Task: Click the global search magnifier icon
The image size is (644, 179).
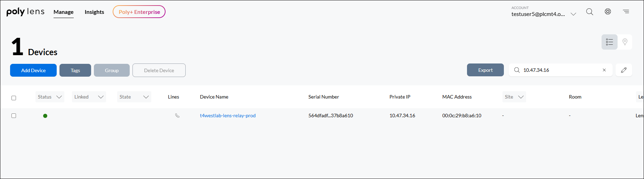Action: tap(589, 12)
